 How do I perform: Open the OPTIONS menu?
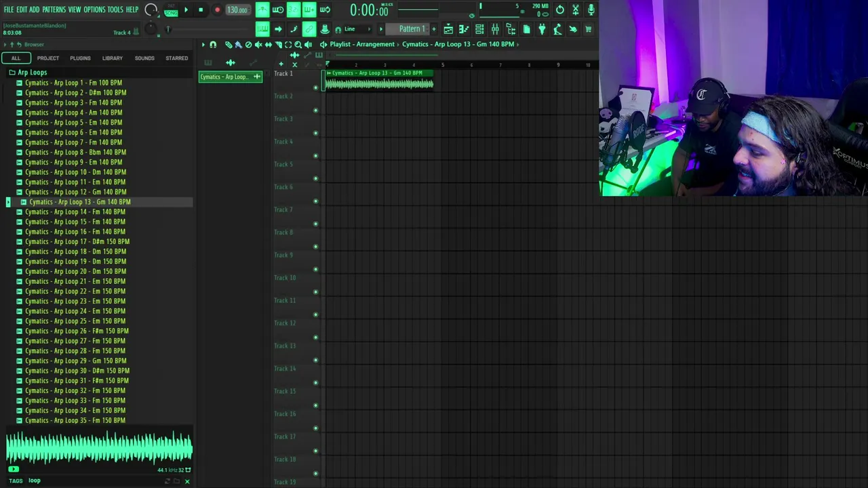94,9
